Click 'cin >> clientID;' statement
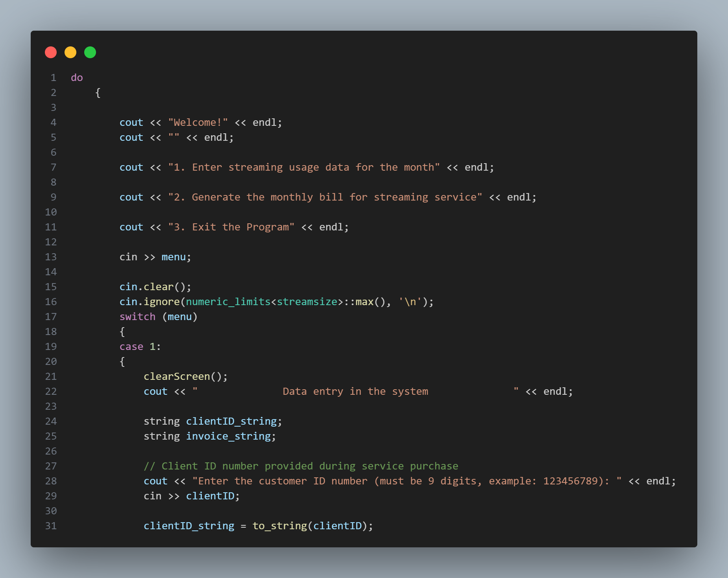Image resolution: width=728 pixels, height=578 pixels. coord(192,496)
